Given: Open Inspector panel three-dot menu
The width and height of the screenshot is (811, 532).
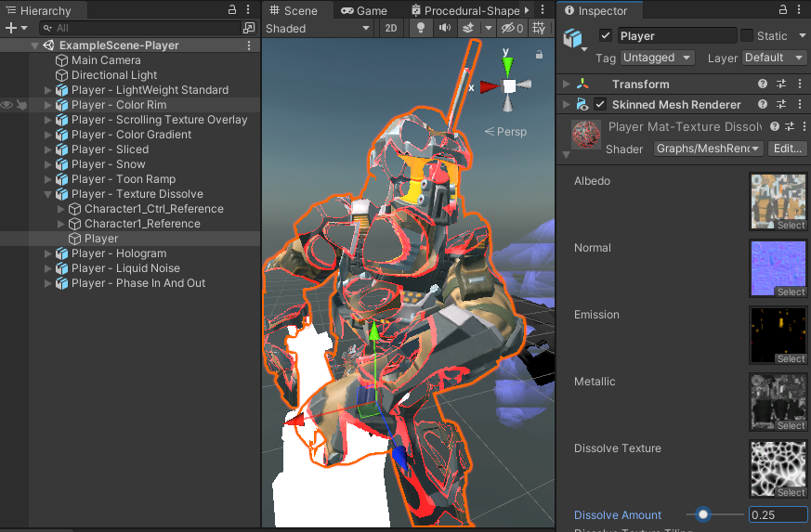Looking at the screenshot, I should [x=799, y=9].
